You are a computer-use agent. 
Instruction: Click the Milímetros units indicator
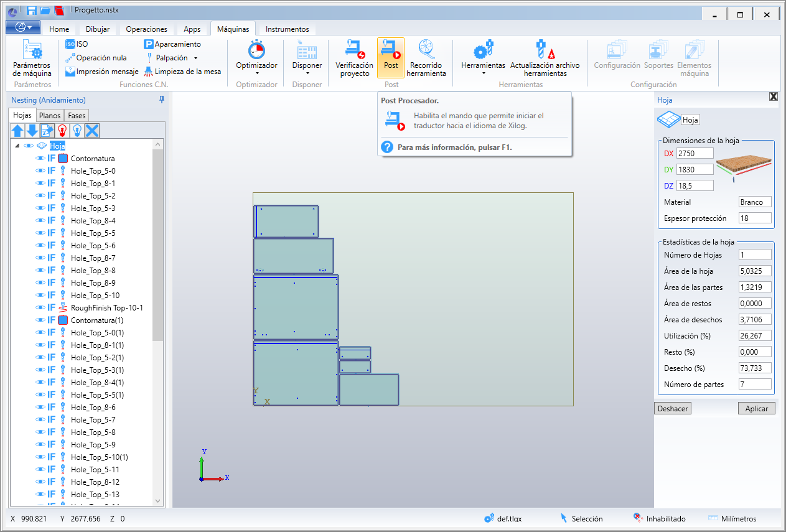coord(732,518)
